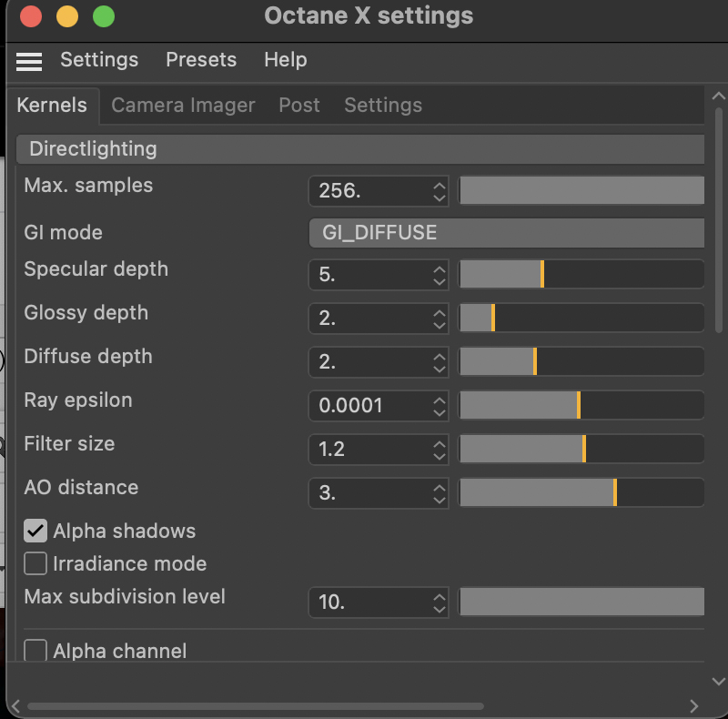This screenshot has width=728, height=719.
Task: Switch to the Kernels tab
Action: (x=53, y=106)
